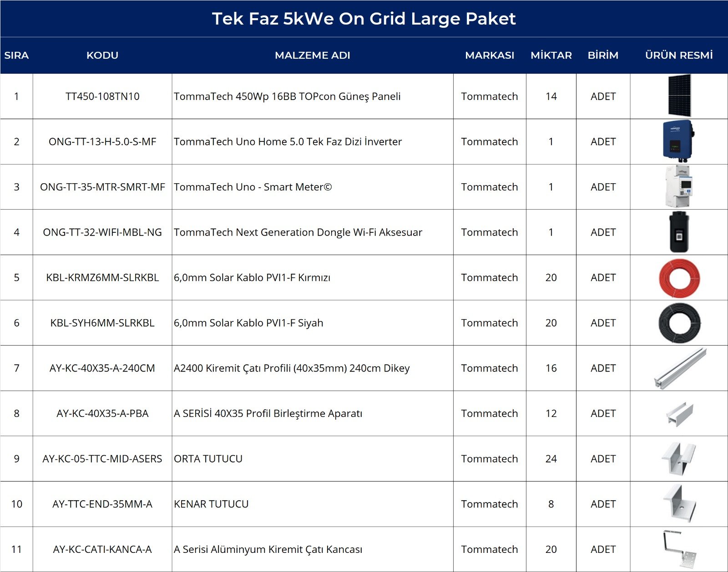Screen dimensions: 728x572
Task: Click row number 11
Action: click(x=16, y=549)
